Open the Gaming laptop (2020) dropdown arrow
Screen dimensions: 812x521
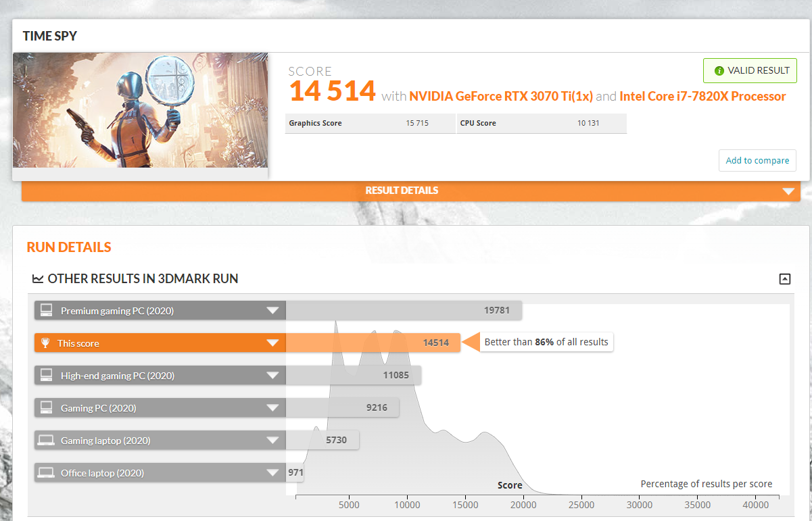(x=272, y=441)
